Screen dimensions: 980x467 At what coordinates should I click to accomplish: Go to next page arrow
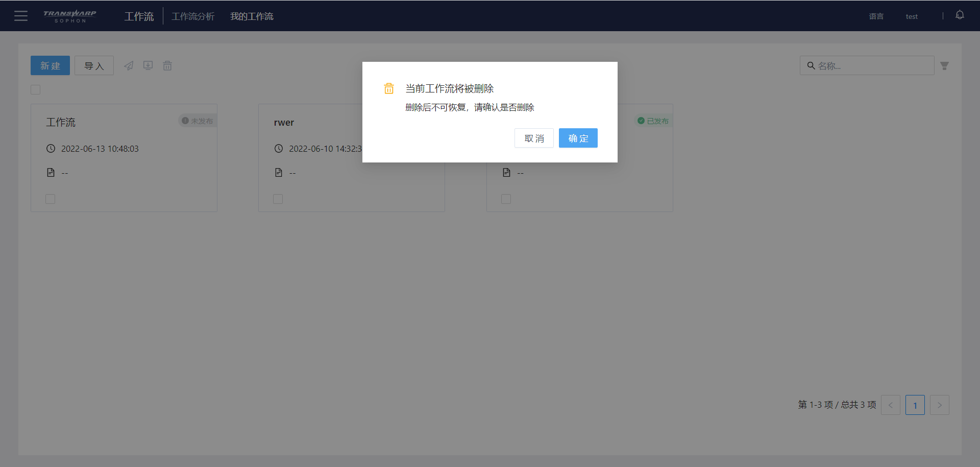point(940,405)
